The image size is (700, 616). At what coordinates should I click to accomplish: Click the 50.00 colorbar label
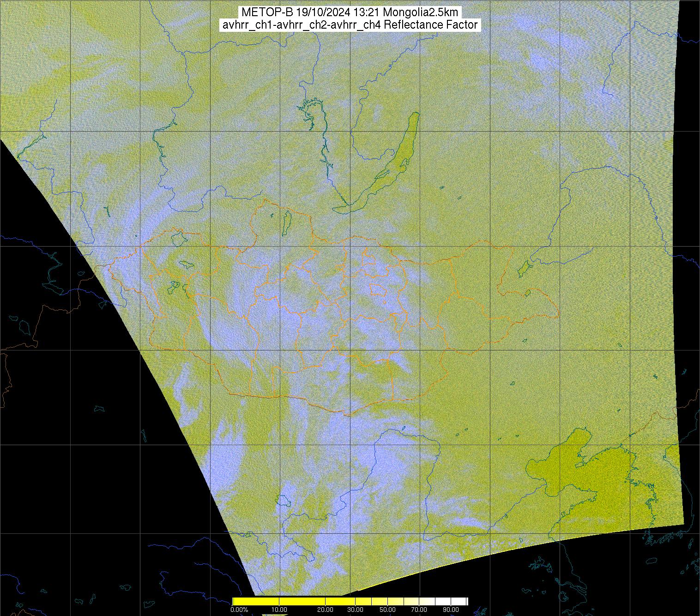click(x=388, y=610)
